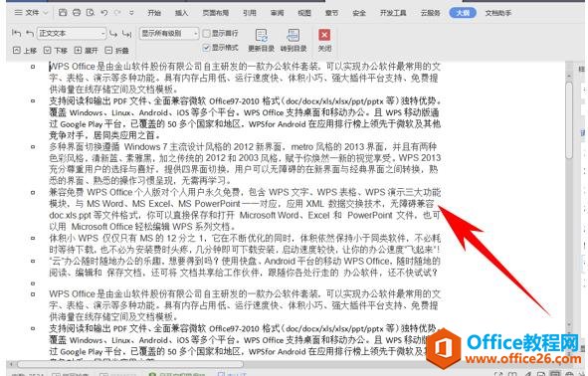The image size is (588, 376).
Task: Click in paragraph starting 多种界面切换遵循 Windows 7
Action: click(245, 164)
